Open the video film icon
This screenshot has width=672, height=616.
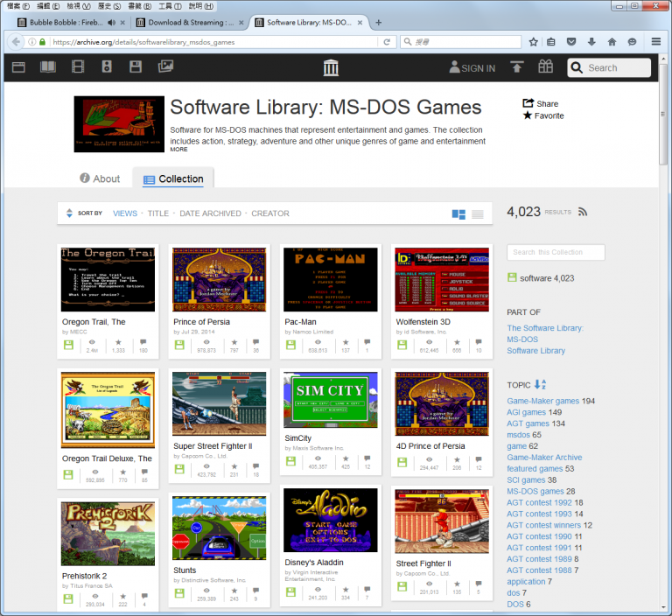pyautogui.click(x=78, y=66)
